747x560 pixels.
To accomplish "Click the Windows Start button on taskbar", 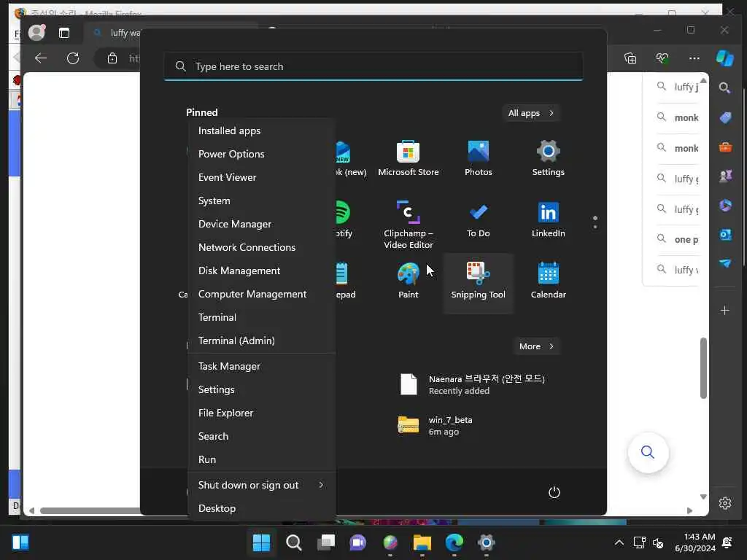I will [x=261, y=542].
